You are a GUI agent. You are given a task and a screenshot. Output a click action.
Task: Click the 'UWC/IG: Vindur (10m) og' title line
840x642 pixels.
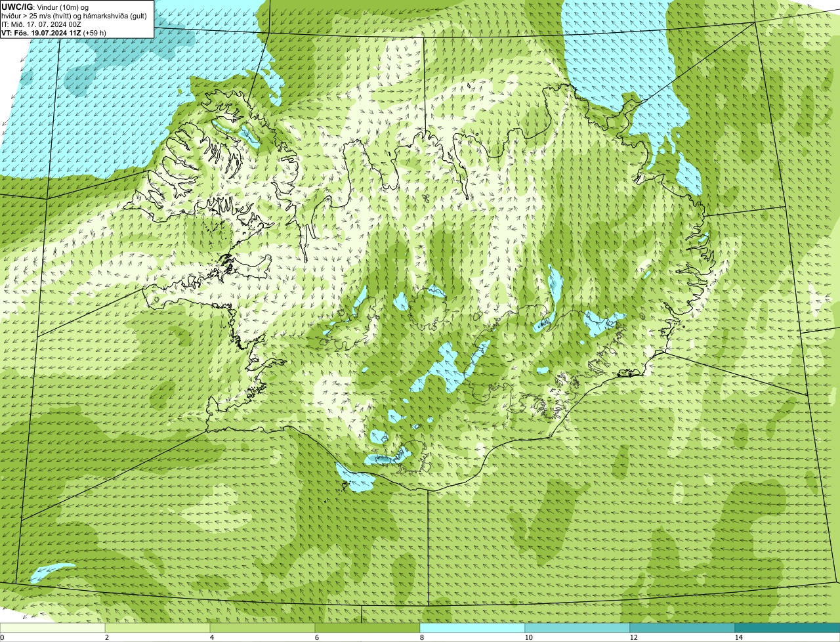click(x=45, y=7)
